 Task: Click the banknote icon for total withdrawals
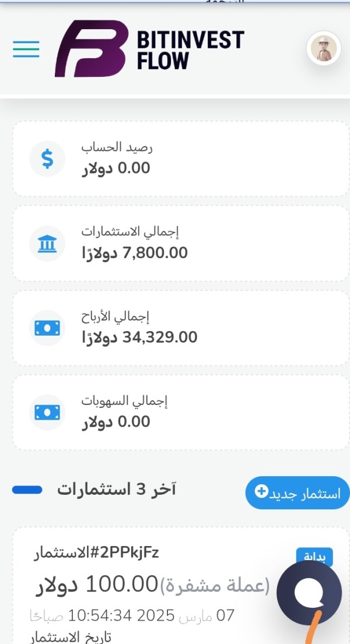[47, 412]
